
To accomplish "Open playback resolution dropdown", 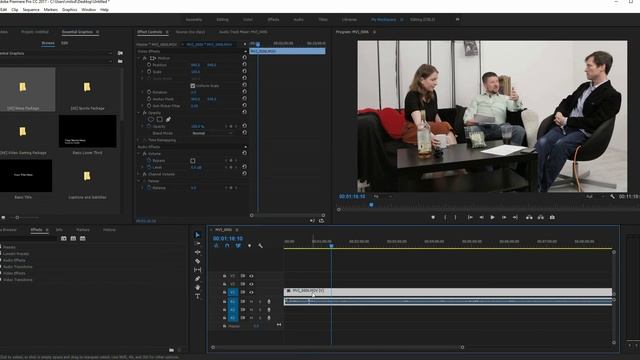I will 595,196.
